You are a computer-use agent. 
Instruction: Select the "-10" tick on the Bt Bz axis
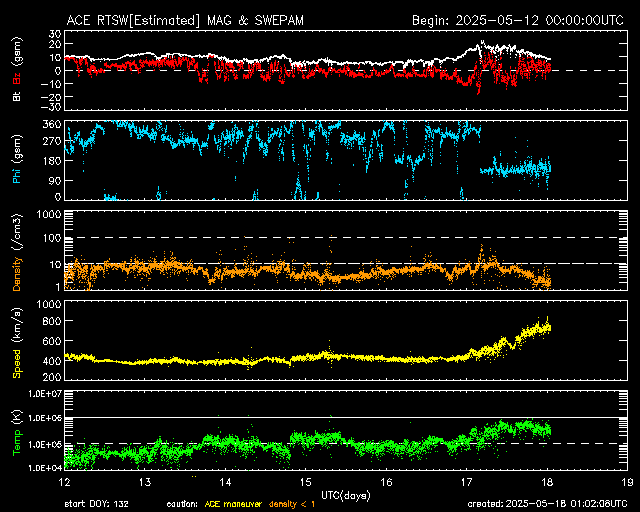tap(51, 84)
